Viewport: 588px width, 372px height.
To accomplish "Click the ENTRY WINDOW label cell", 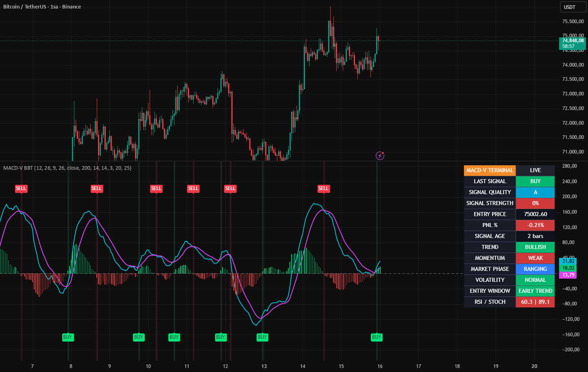I will coord(490,291).
